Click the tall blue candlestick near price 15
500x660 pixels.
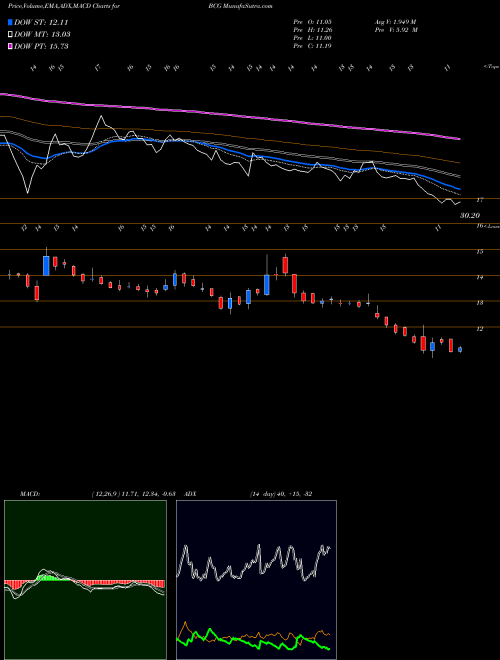pyautogui.click(x=46, y=266)
